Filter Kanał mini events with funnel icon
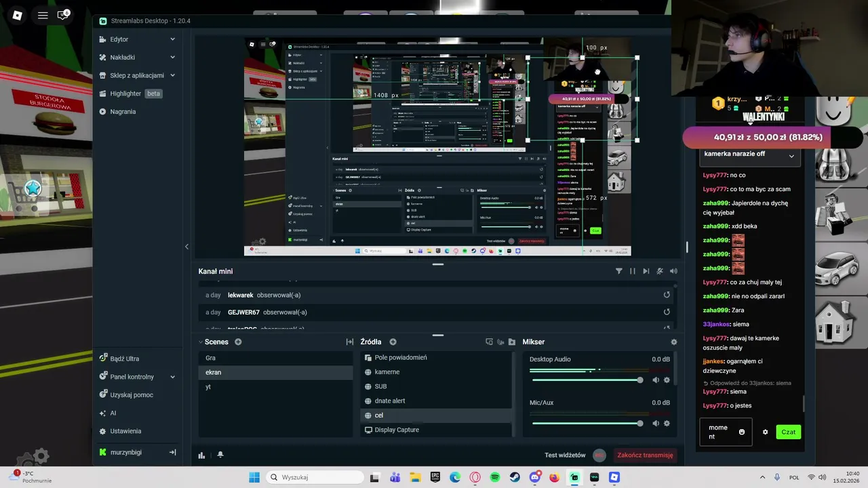The height and width of the screenshot is (488, 868). coord(618,271)
